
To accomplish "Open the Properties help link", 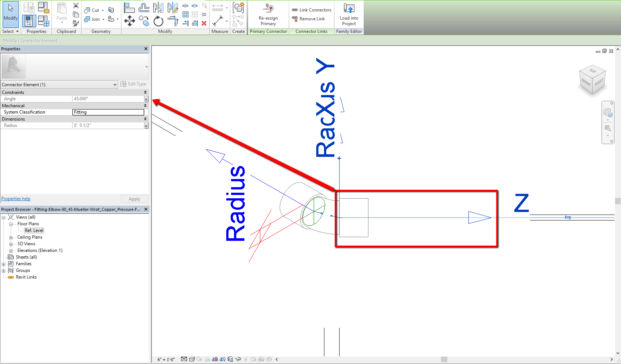I will (x=16, y=199).
